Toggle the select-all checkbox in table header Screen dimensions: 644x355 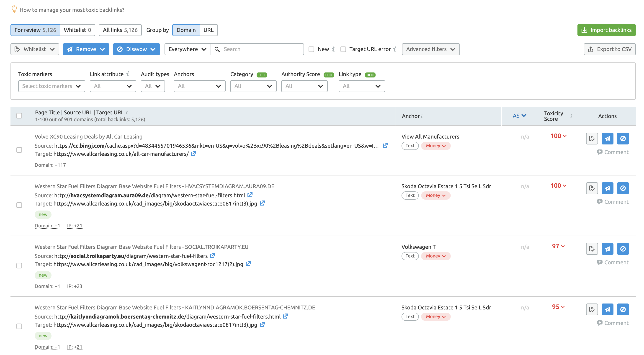click(19, 116)
